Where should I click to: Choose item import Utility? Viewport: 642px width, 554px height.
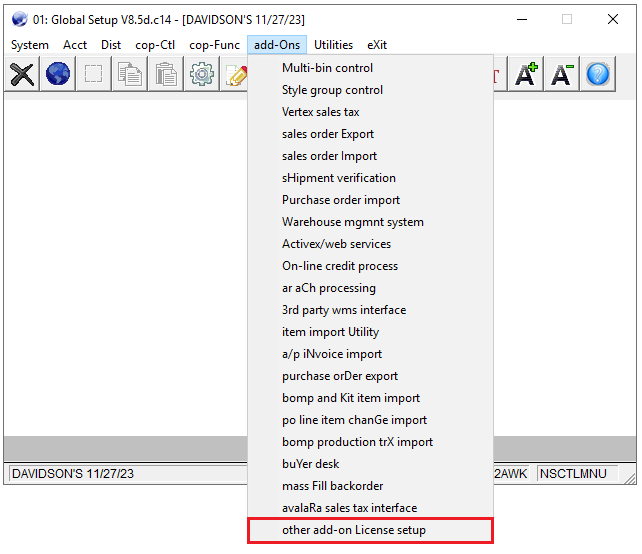click(x=371, y=332)
